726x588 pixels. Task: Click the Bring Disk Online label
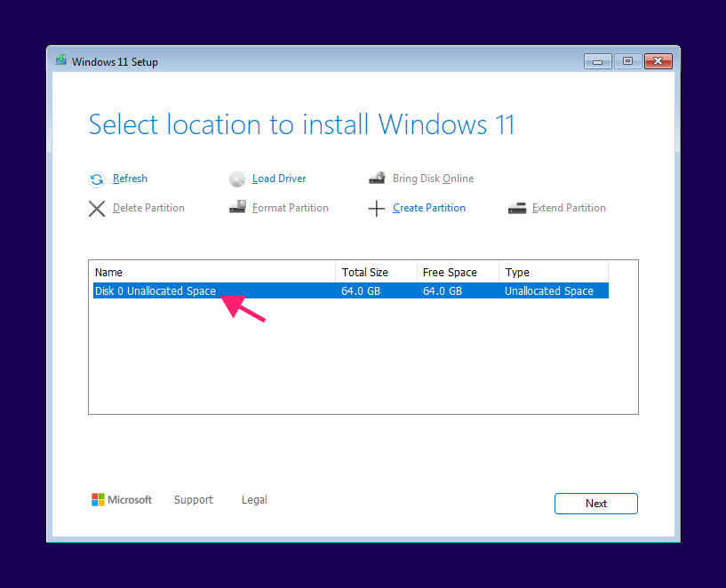[433, 179]
